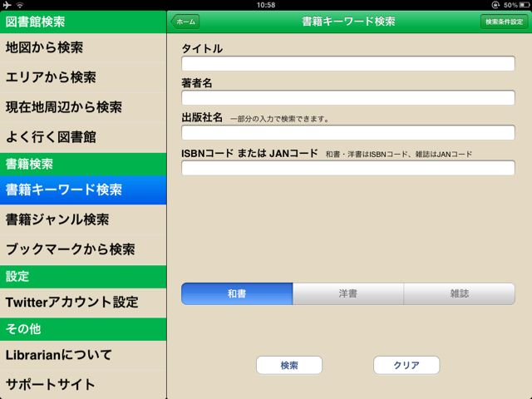Click the タイトル input field
The height and width of the screenshot is (399, 532).
(348, 64)
